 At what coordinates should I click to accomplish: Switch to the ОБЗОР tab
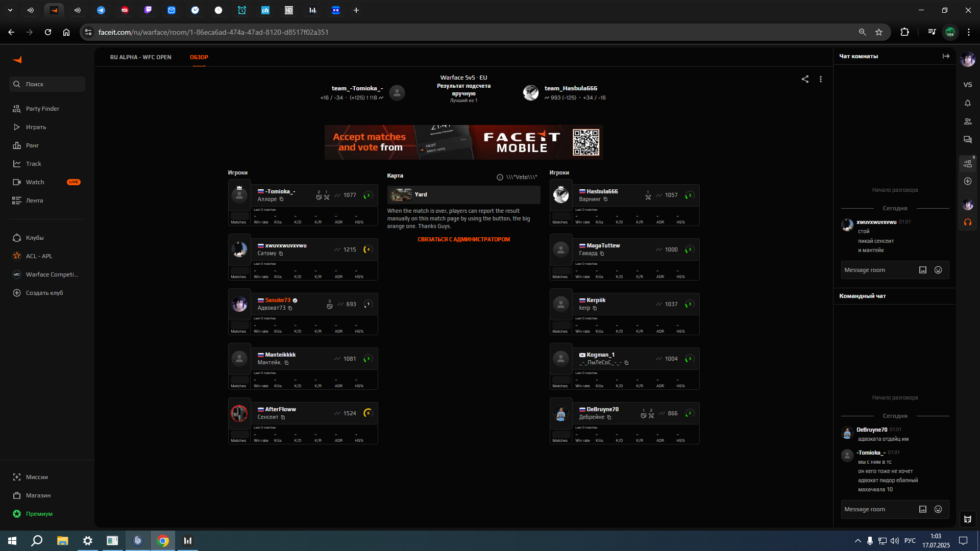[x=199, y=57]
